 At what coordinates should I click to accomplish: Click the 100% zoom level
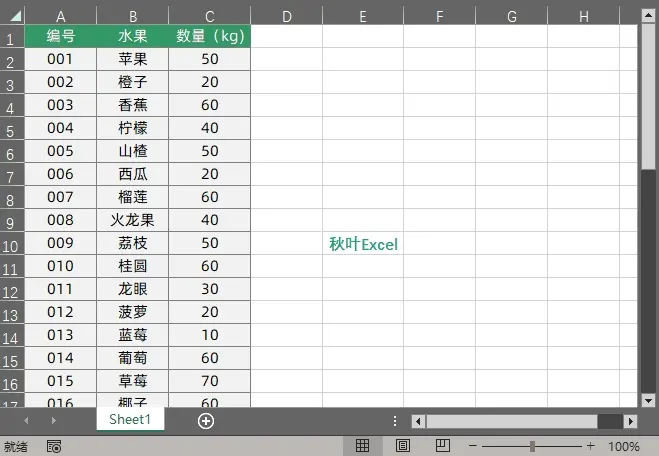coord(624,446)
